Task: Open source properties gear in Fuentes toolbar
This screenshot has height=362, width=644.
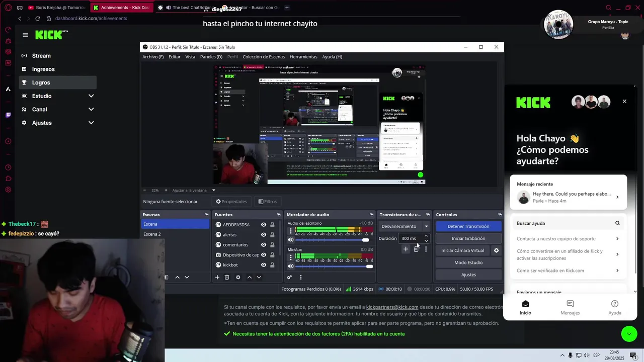Action: point(238,277)
